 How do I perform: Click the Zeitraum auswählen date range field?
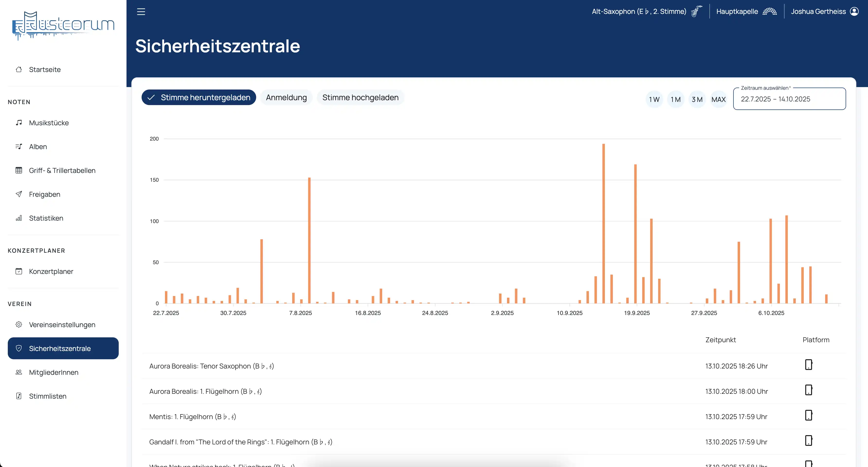789,99
